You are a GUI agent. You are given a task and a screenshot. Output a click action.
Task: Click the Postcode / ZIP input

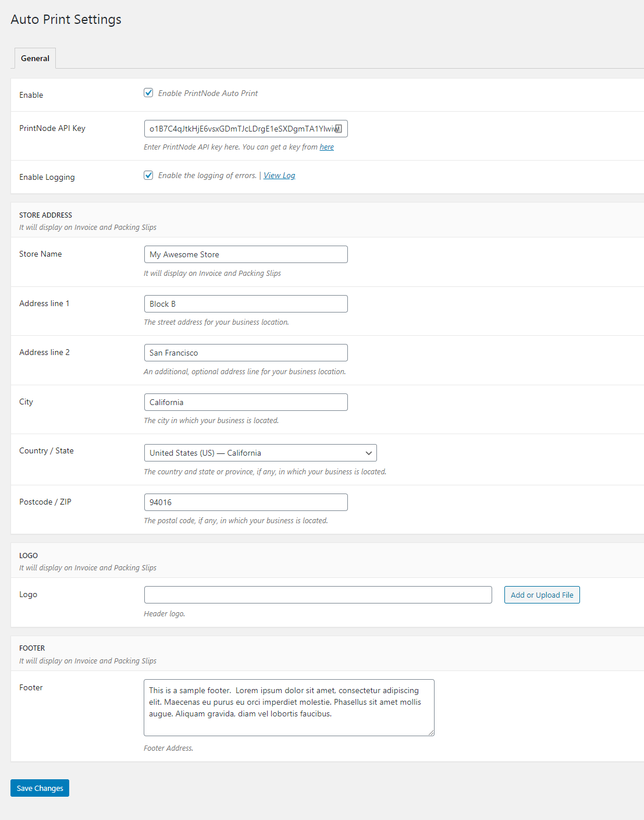click(245, 502)
